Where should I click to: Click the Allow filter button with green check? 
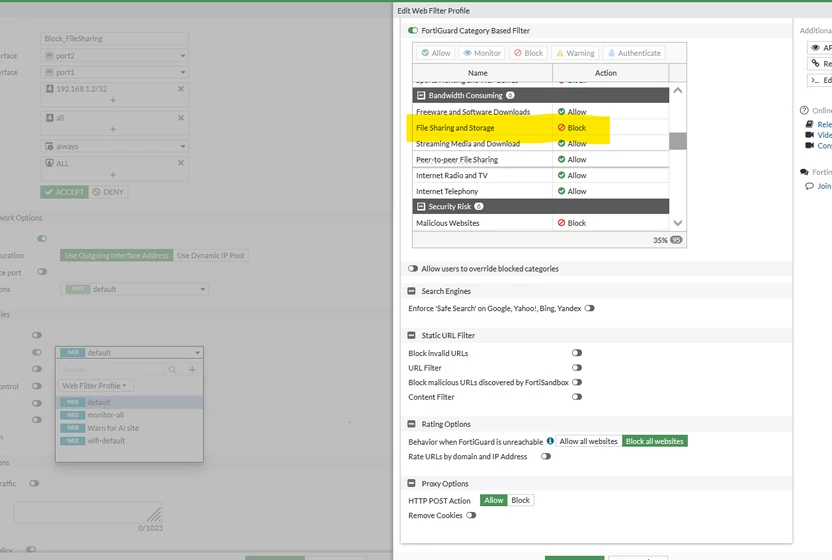click(436, 53)
